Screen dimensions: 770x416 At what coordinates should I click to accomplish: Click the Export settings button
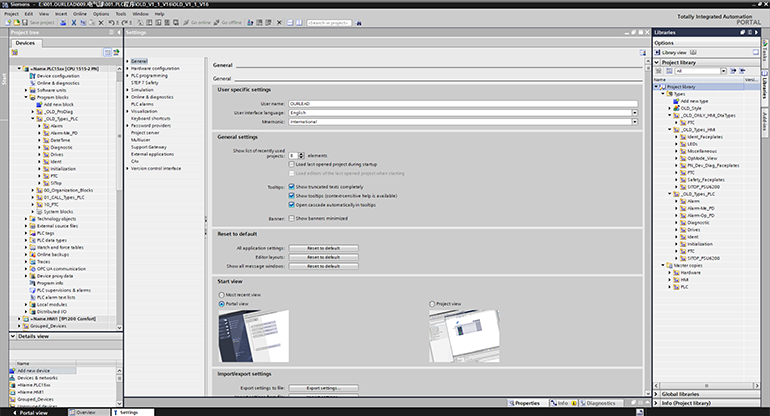[324, 388]
